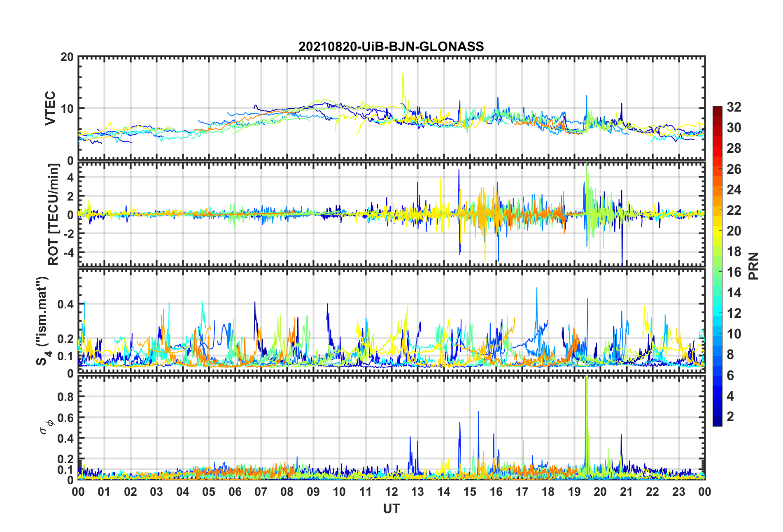This screenshot has height=532, width=783.
Task: Click the PRN colorbar label
Action: tap(753, 266)
